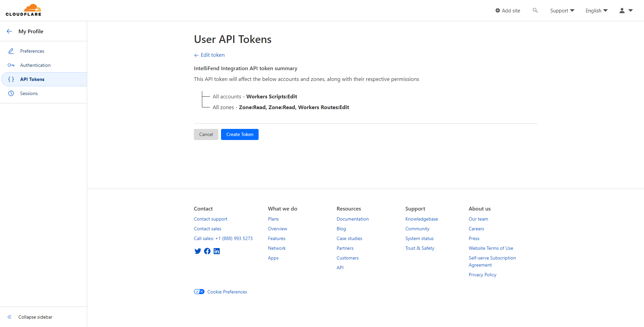Screen dimensions: 644x327
Task: Go back via Edit token link
Action: click(x=209, y=55)
